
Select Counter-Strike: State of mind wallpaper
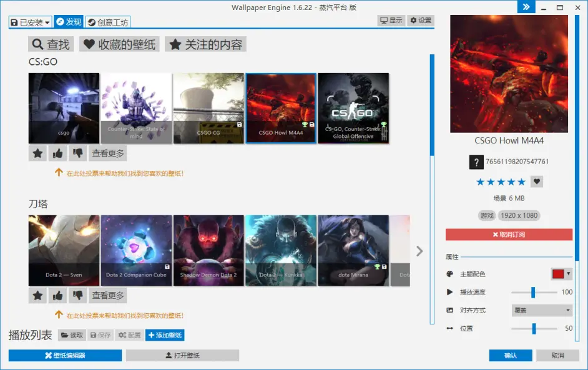coord(136,108)
